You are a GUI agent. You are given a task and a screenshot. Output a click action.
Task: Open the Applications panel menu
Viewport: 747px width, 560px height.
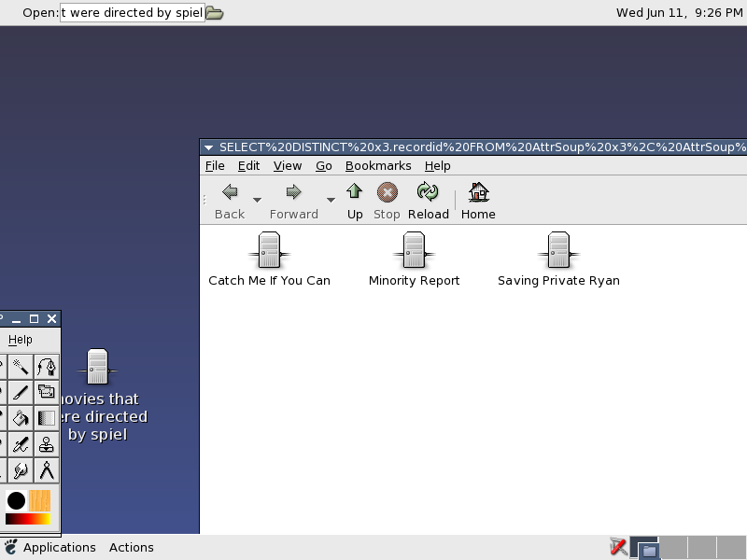coord(59,548)
